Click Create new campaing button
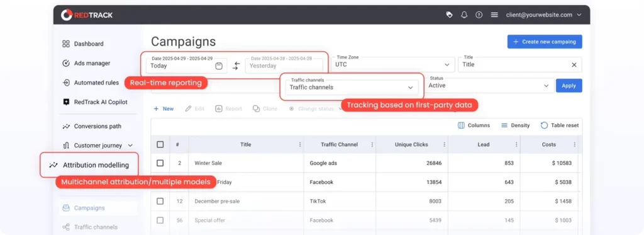 545,42
